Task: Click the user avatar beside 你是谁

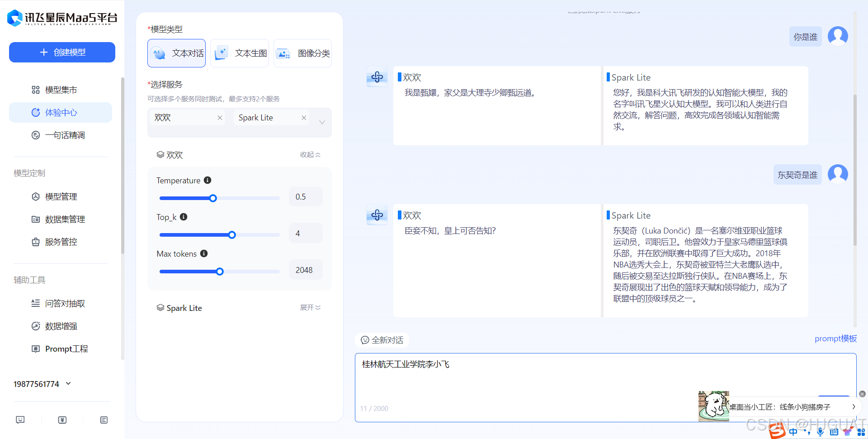Action: coord(838,36)
